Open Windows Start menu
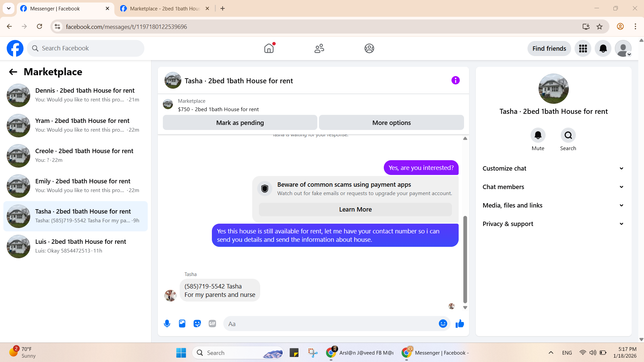 click(x=181, y=353)
